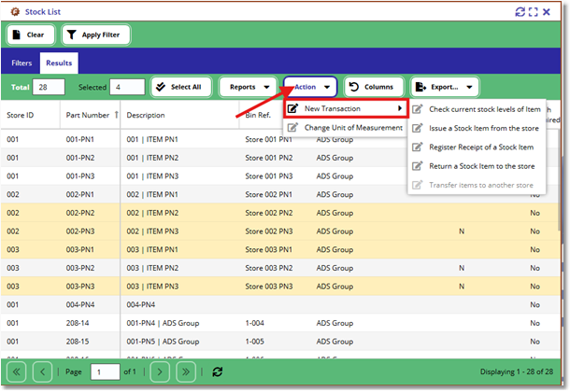Click highlighted row 003-PN1
Image resolution: width=570 pixels, height=392 pixels.
click(280, 250)
